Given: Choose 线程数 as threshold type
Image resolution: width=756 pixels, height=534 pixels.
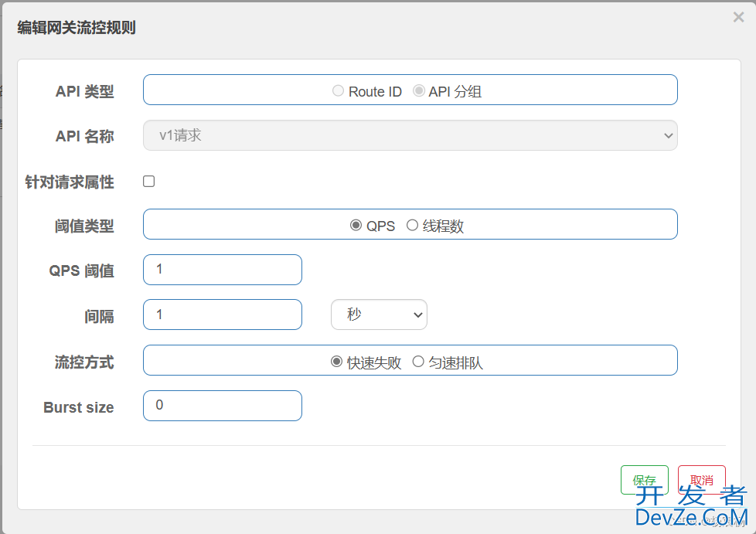Looking at the screenshot, I should click(x=412, y=225).
